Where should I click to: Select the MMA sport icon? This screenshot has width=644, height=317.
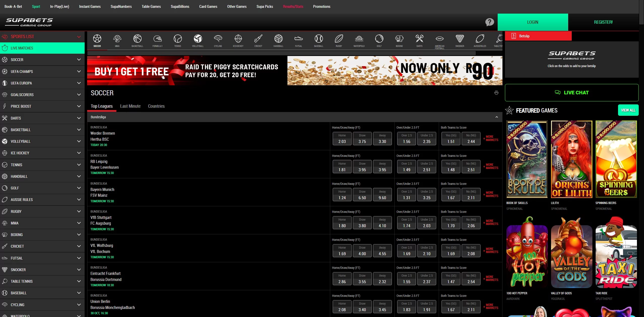(117, 39)
